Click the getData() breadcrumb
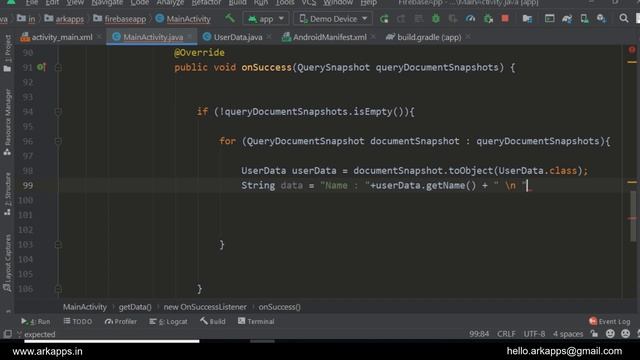The width and height of the screenshot is (640, 360). pyautogui.click(x=135, y=307)
